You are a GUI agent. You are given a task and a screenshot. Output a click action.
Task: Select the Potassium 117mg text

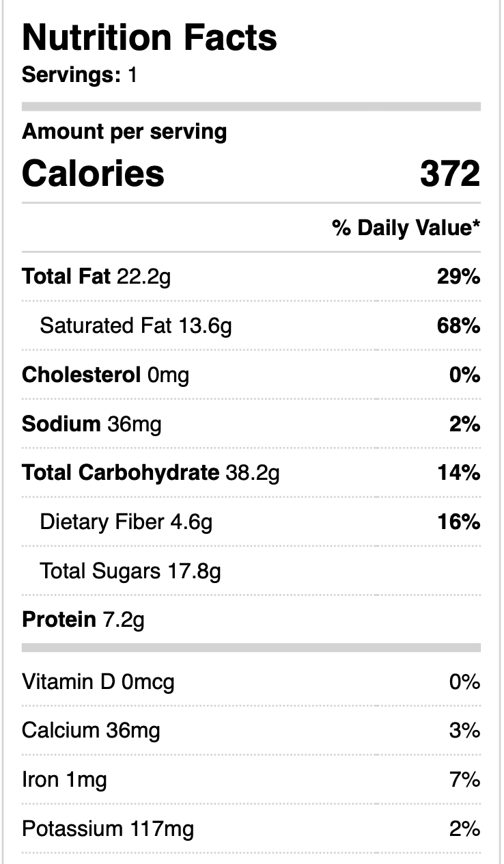click(108, 829)
